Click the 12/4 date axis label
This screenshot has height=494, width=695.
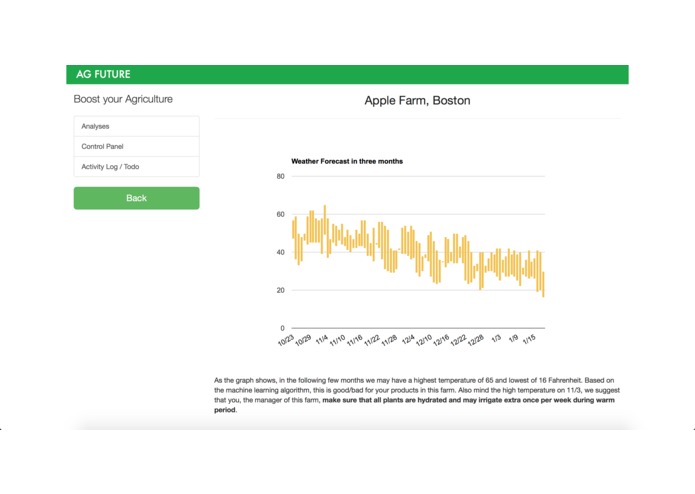coord(408,339)
